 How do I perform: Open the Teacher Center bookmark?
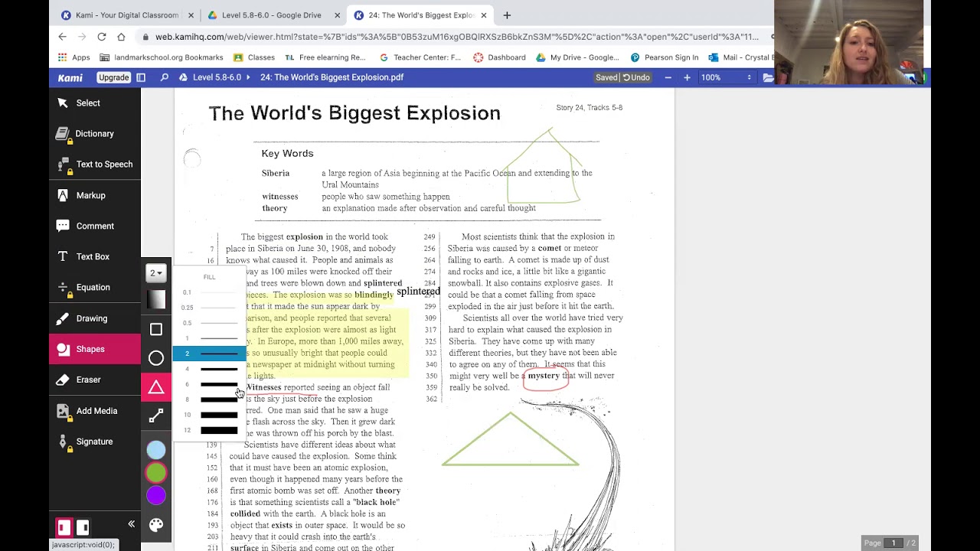(x=420, y=57)
